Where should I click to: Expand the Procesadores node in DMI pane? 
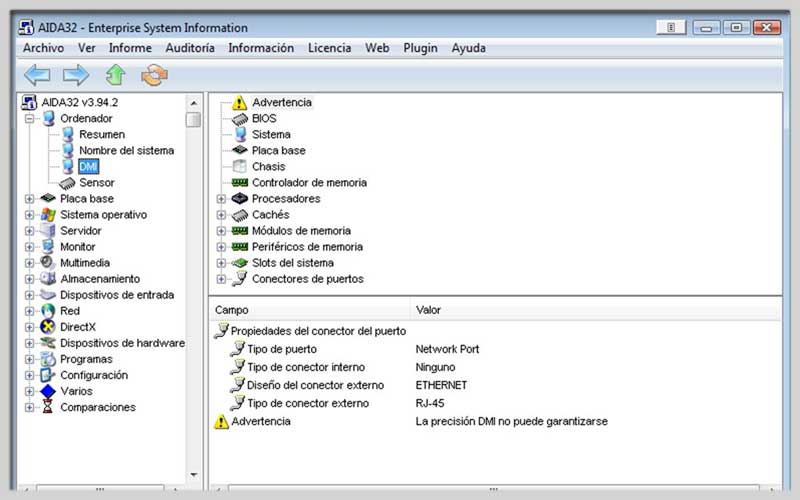pyautogui.click(x=221, y=199)
